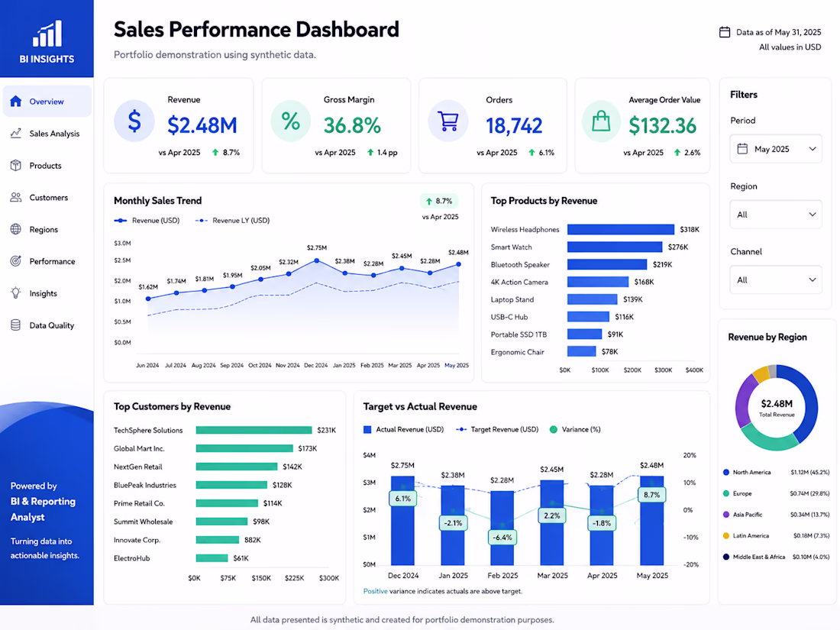Click the green arrow next to 8.7% revenue

pyautogui.click(x=215, y=153)
